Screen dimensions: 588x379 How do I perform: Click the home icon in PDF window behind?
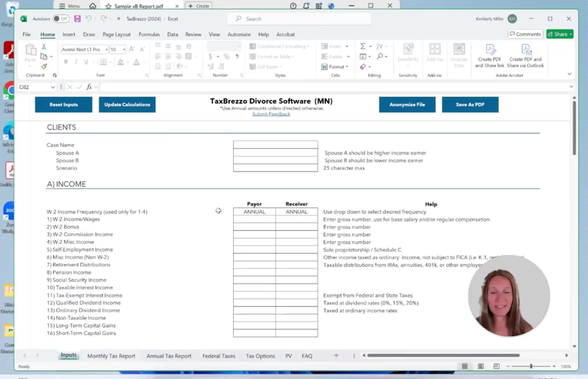93,6
